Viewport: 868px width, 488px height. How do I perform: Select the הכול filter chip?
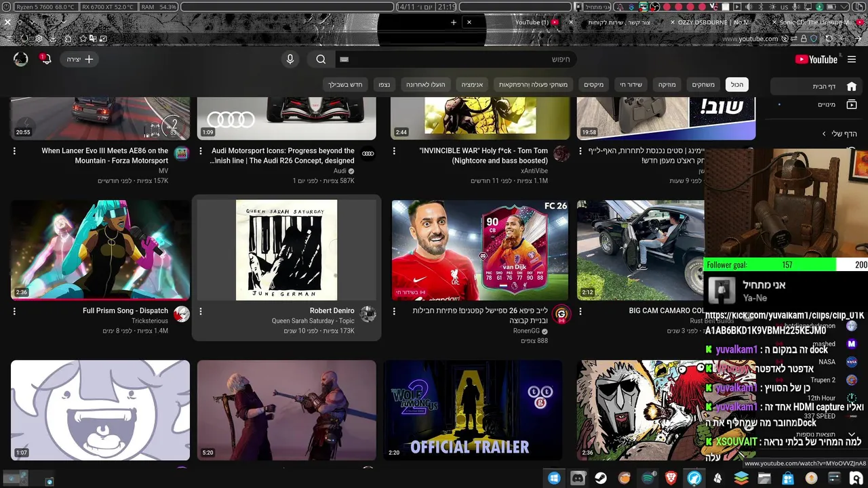tap(736, 85)
